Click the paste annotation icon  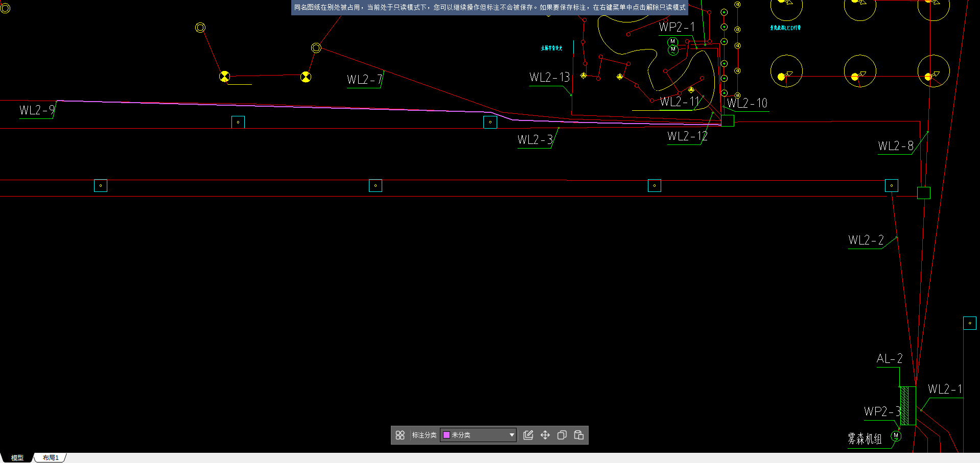point(579,435)
